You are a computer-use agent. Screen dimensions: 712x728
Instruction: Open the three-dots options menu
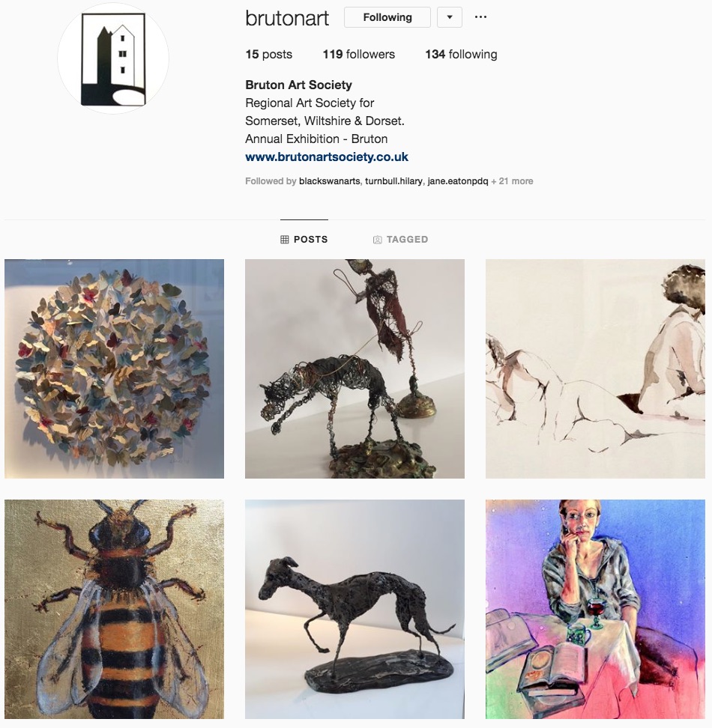tap(480, 17)
